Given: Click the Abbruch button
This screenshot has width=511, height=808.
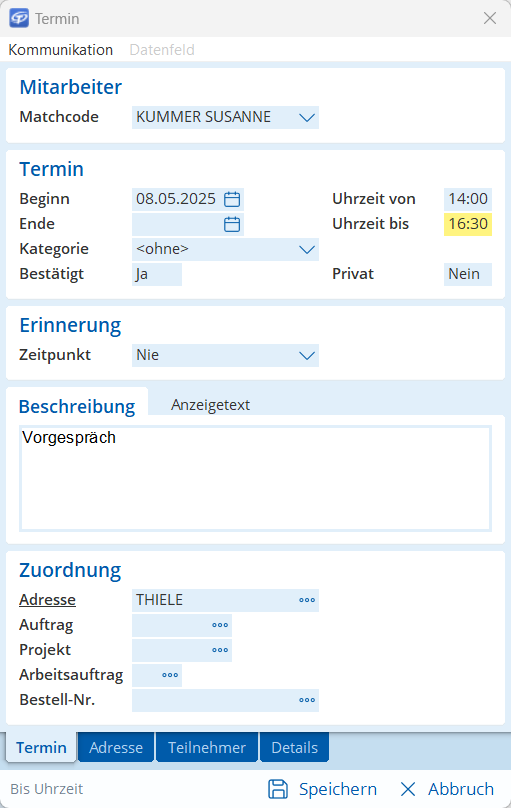Looking at the screenshot, I should pos(447,789).
